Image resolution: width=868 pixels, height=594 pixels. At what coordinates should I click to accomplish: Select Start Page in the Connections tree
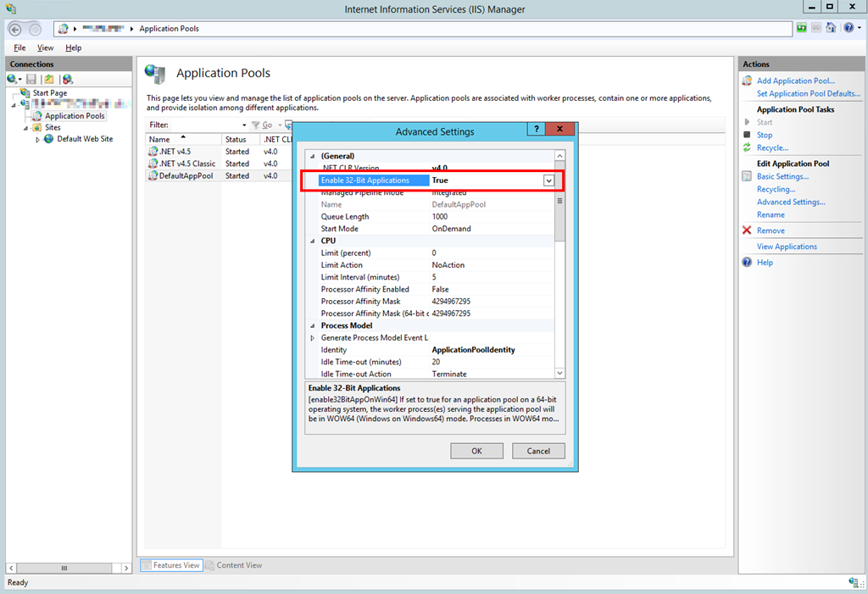(x=50, y=93)
